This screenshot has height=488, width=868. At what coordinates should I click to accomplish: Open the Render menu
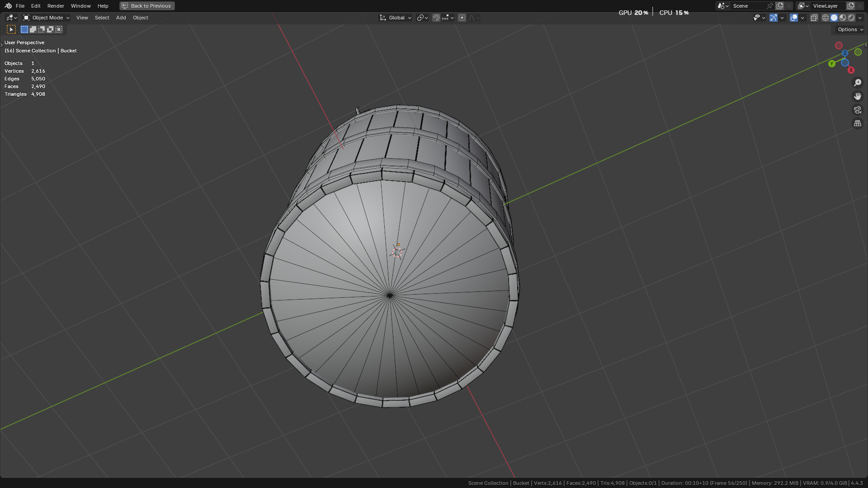tap(56, 6)
